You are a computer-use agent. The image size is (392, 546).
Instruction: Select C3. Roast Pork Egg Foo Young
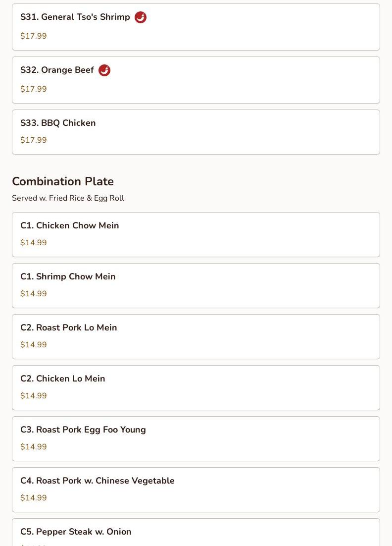click(83, 430)
